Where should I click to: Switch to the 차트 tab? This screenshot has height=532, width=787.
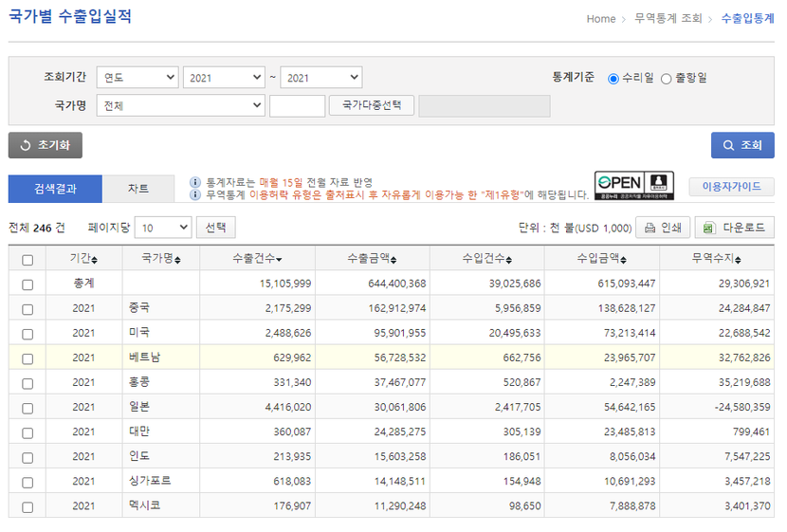(138, 189)
